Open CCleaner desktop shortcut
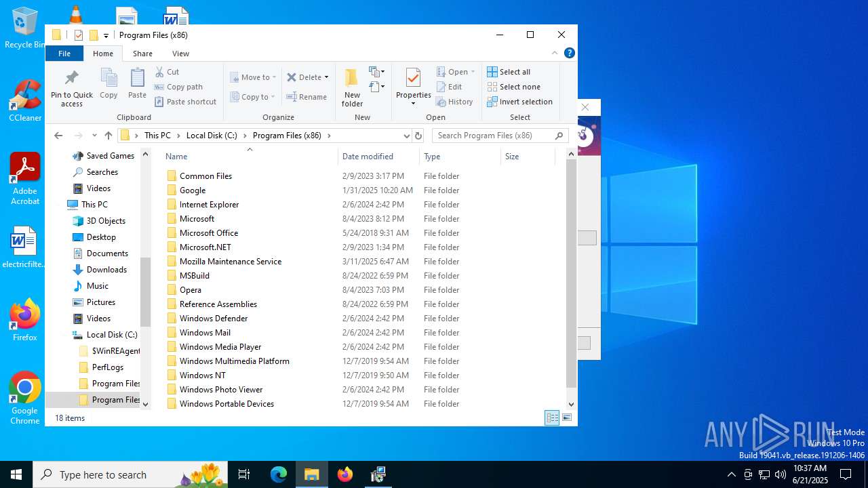Viewport: 868px width, 488px height. point(25,100)
